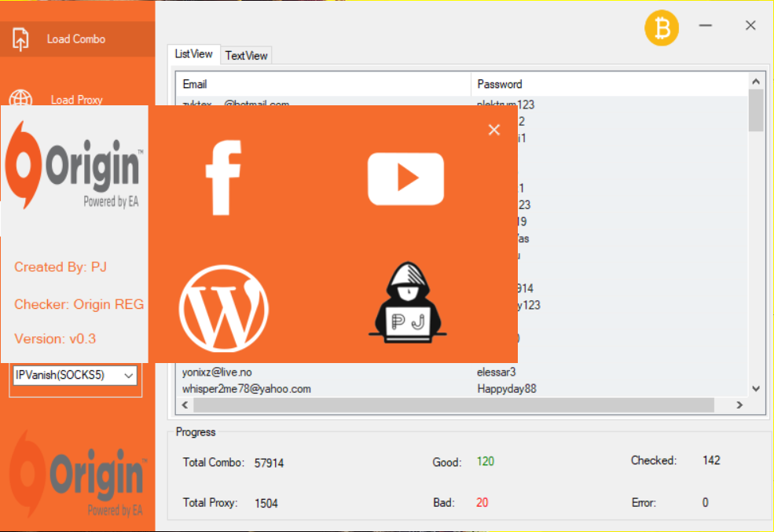Viewport: 774px width, 532px height.
Task: Switch to the ListView tab
Action: click(193, 54)
